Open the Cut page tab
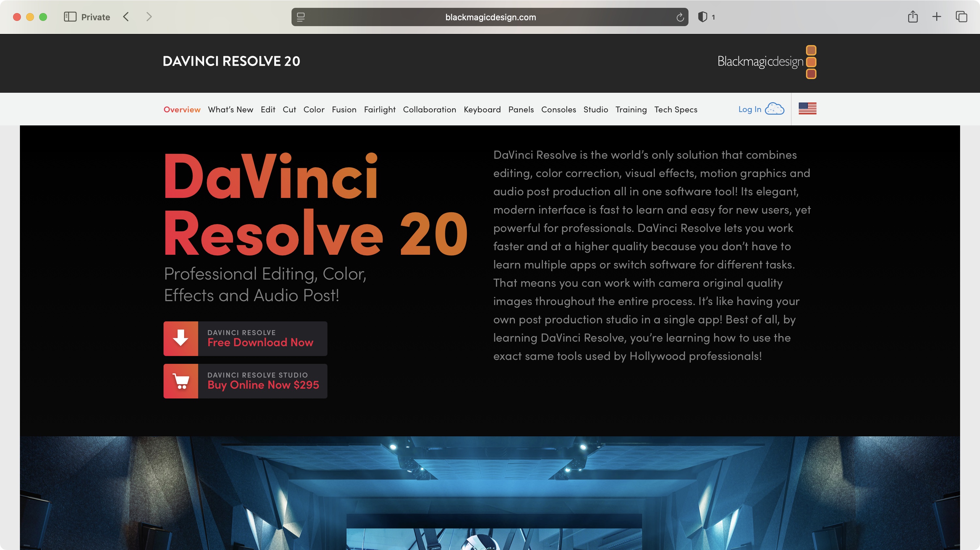 (x=289, y=110)
